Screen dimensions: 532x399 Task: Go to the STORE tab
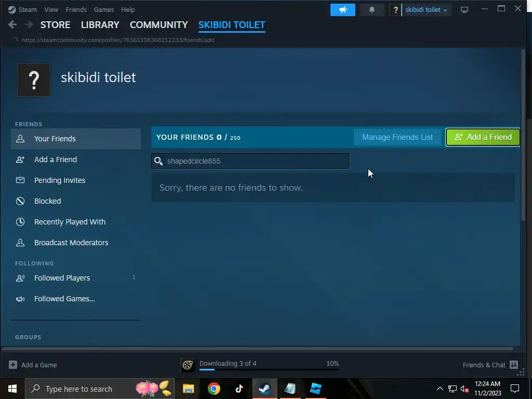pos(55,25)
